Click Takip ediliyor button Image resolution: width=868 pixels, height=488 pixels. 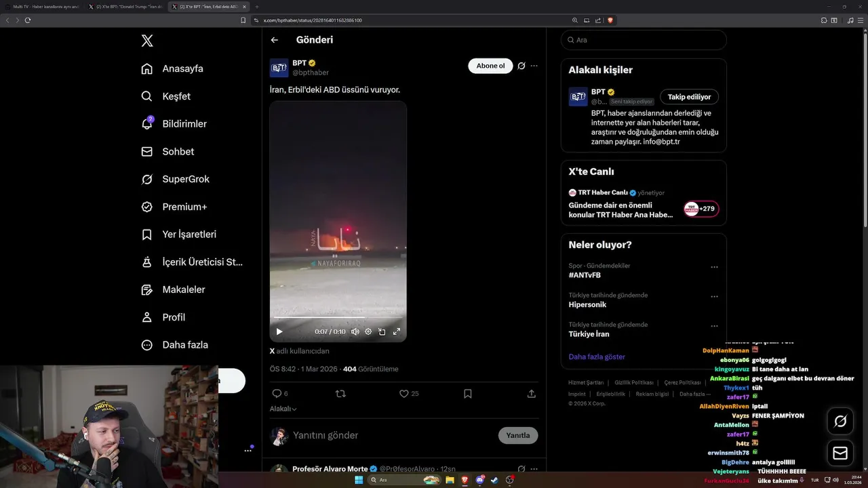click(x=690, y=97)
